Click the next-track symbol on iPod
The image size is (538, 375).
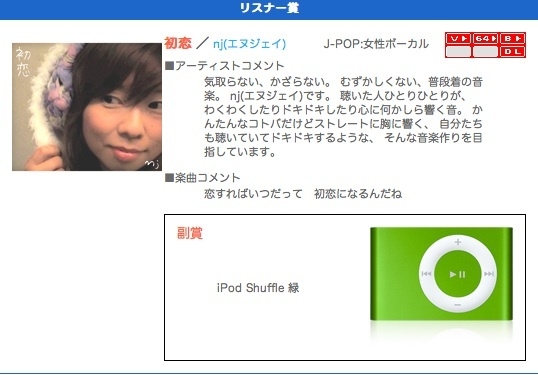[x=489, y=274]
